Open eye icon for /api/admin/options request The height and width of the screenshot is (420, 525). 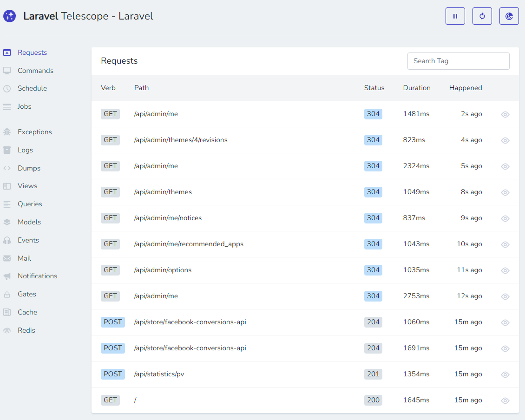pyautogui.click(x=505, y=270)
